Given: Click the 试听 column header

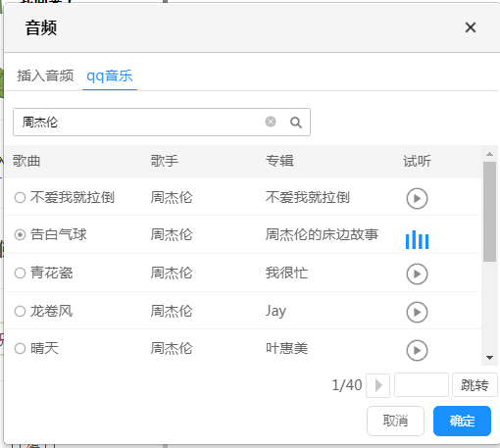Looking at the screenshot, I should (x=417, y=161).
